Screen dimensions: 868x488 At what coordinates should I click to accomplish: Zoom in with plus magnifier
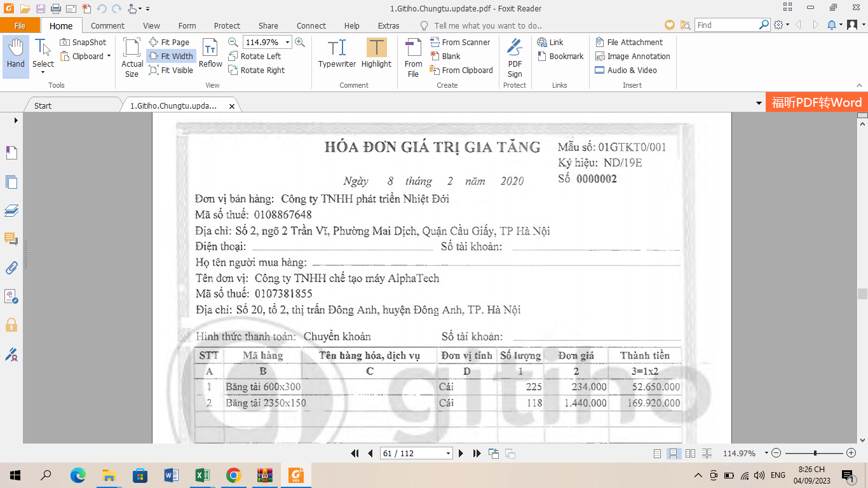[x=300, y=42]
